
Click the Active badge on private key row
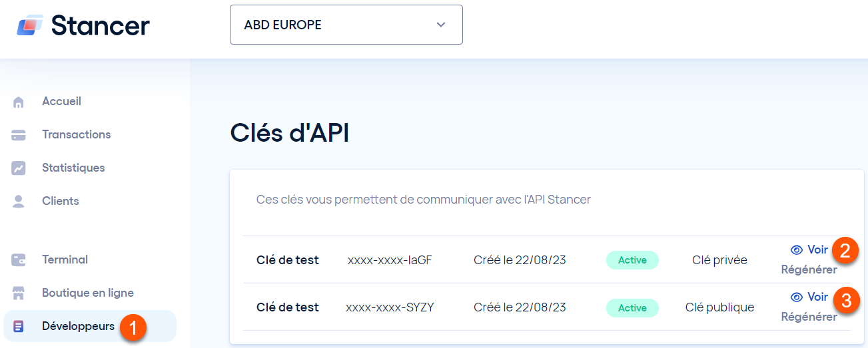(632, 260)
